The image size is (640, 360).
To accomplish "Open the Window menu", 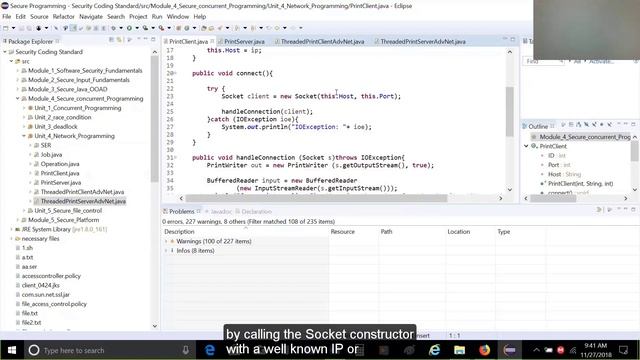I will [x=178, y=17].
